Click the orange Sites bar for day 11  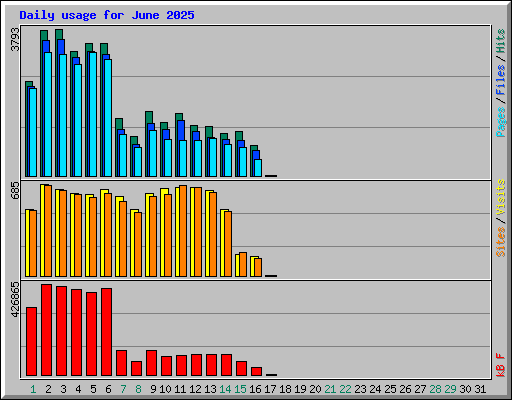(183, 231)
